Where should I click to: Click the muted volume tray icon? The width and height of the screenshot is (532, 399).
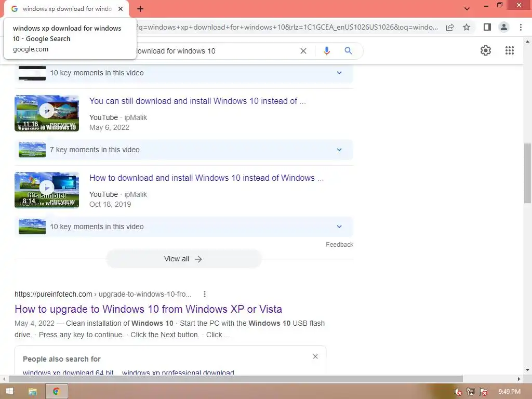(458, 392)
